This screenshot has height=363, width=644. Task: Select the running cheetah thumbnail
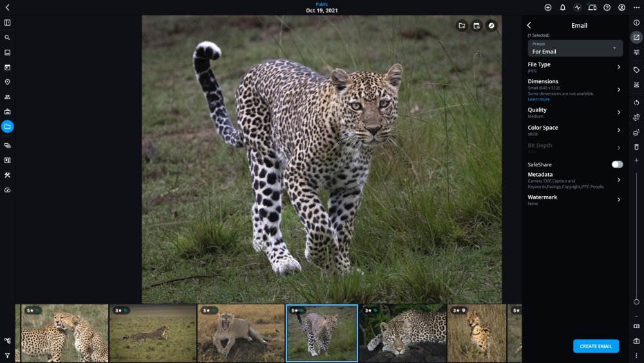click(x=153, y=333)
